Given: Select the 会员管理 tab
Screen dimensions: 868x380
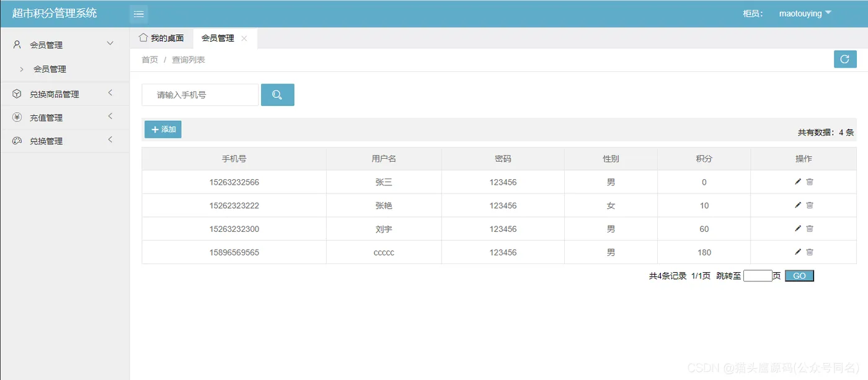Looking at the screenshot, I should click(x=225, y=38).
